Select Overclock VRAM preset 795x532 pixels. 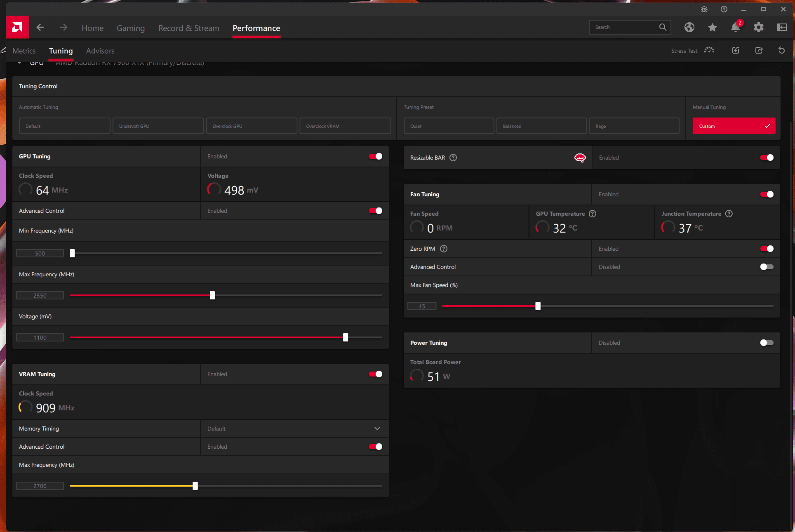(x=345, y=126)
